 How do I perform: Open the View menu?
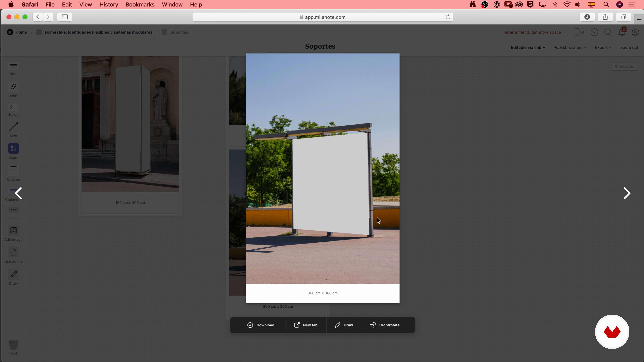click(x=86, y=5)
